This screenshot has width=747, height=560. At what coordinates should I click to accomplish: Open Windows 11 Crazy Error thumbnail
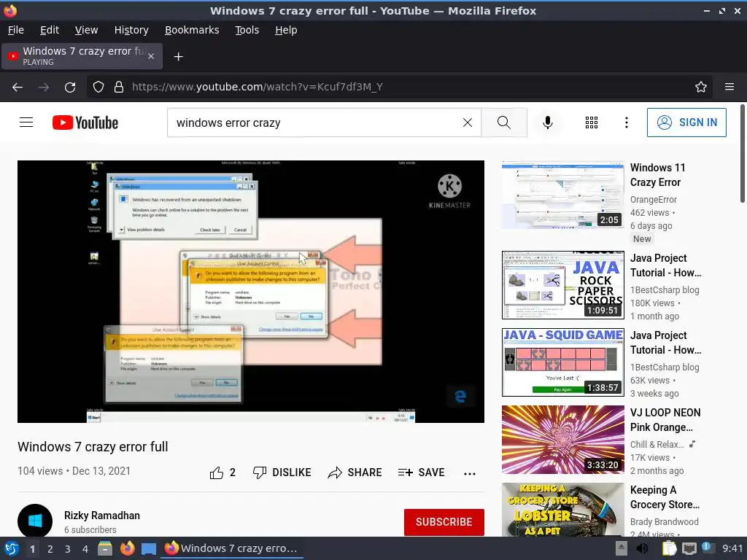[x=562, y=195]
